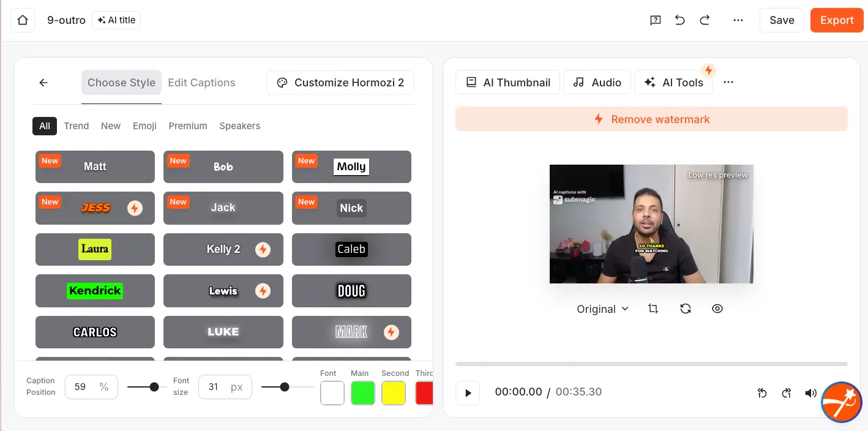Click Remove watermark

click(651, 119)
